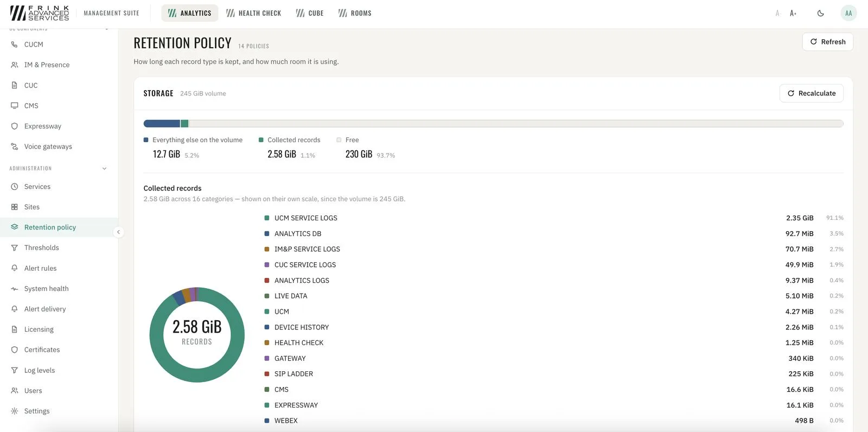The width and height of the screenshot is (868, 432).
Task: Click the blue Everything else legend swatch
Action: [x=146, y=140]
